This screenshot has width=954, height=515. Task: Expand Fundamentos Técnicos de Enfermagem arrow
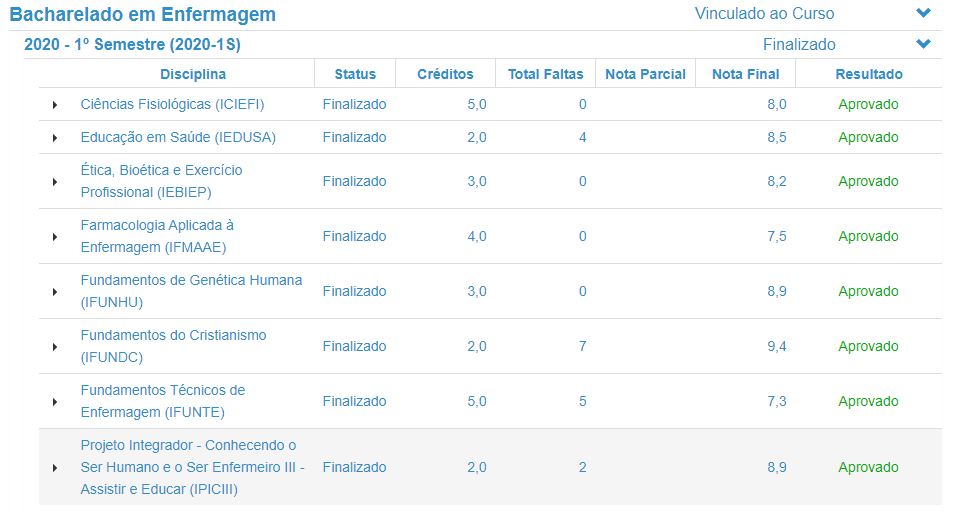pyautogui.click(x=55, y=402)
